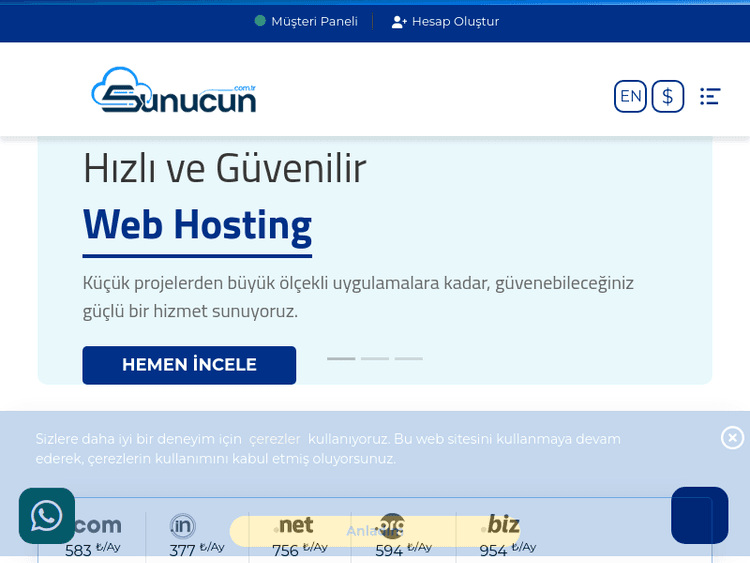Open the WhatsApp chat icon
750x563 pixels.
point(47,516)
